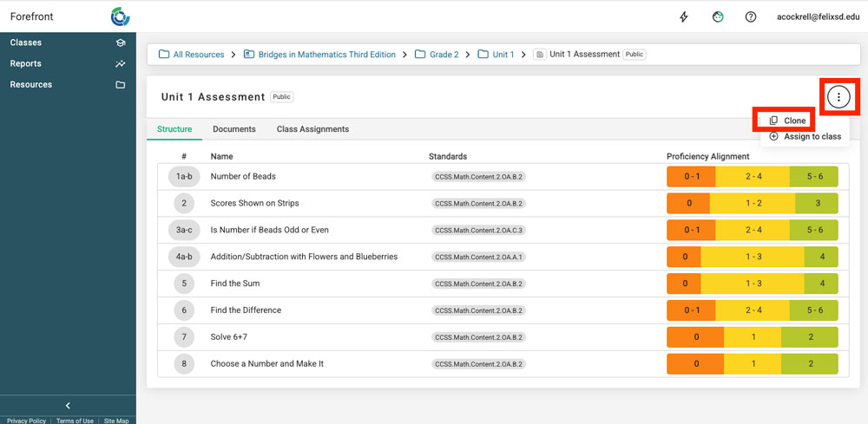868x424 pixels.
Task: Click the green face avatar icon
Action: [x=718, y=17]
